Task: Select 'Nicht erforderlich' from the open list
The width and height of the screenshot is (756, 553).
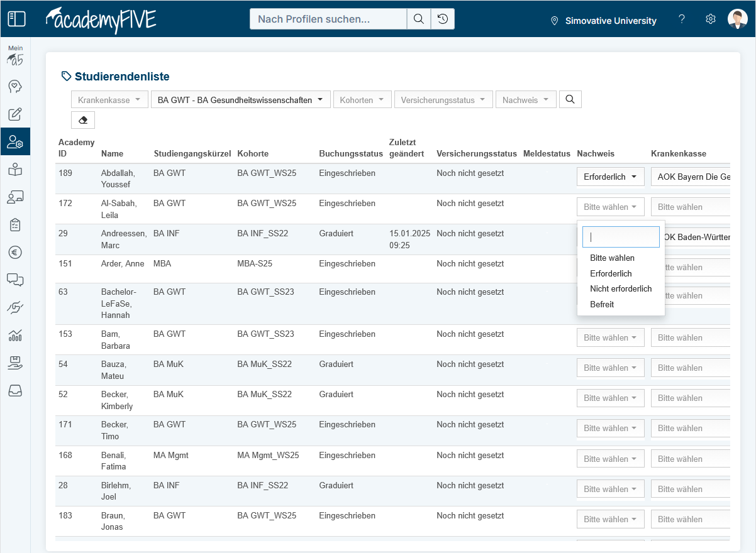Action: point(621,289)
